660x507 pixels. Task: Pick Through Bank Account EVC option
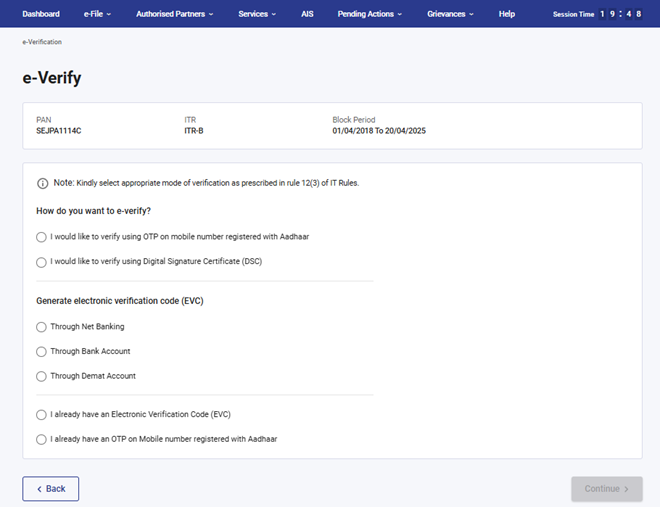point(41,352)
